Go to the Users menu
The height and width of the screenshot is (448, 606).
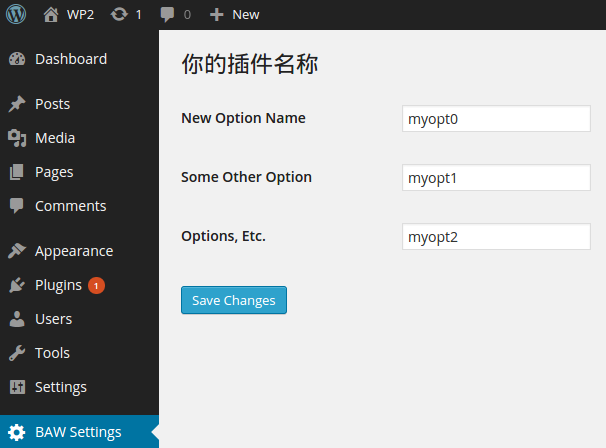click(53, 319)
